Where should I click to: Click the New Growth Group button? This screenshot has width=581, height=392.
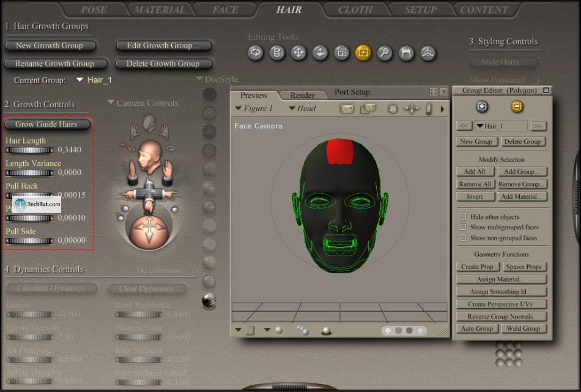click(50, 46)
